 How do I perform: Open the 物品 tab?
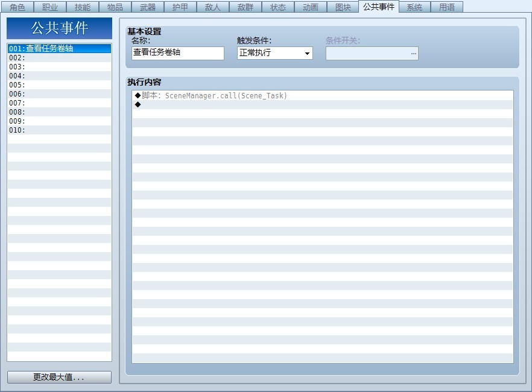click(x=115, y=7)
